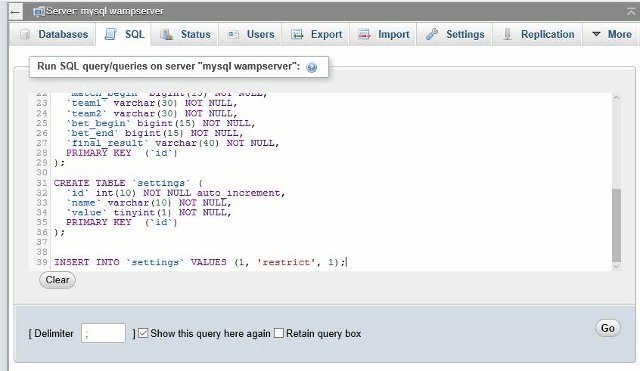The height and width of the screenshot is (371, 640).
Task: Click the `bet_begin` bigint(15) line
Action: click(161, 123)
